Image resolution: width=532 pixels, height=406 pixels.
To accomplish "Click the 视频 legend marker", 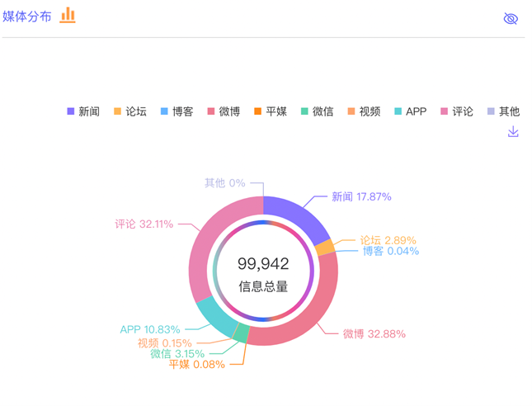I will (x=351, y=111).
